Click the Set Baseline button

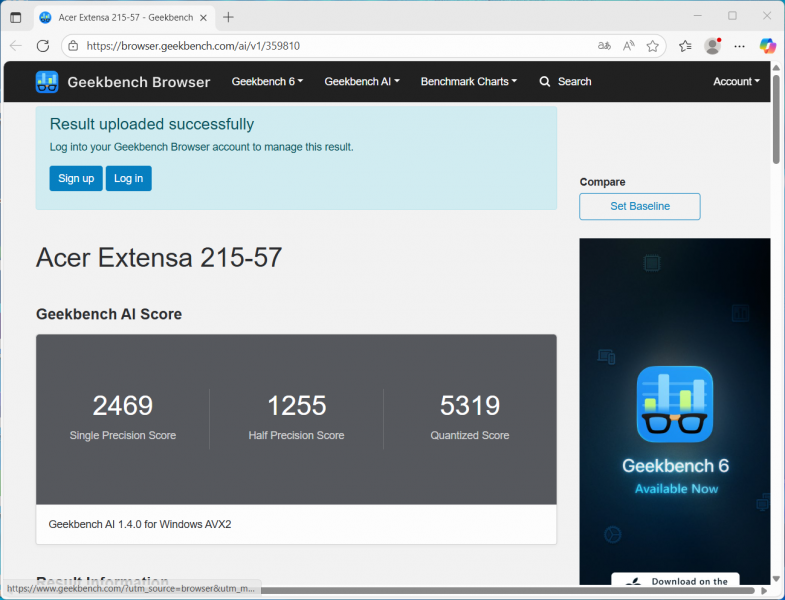coord(639,206)
